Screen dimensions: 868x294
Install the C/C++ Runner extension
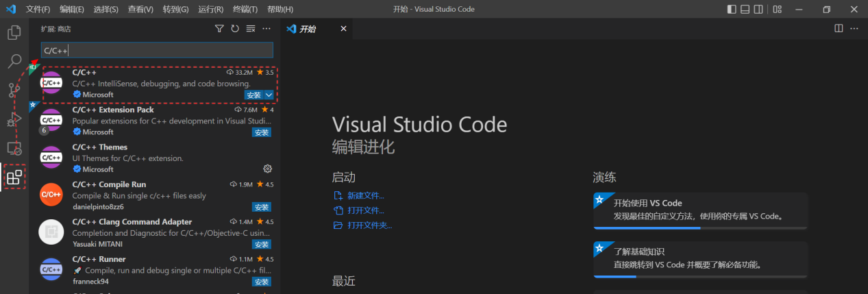tap(261, 281)
